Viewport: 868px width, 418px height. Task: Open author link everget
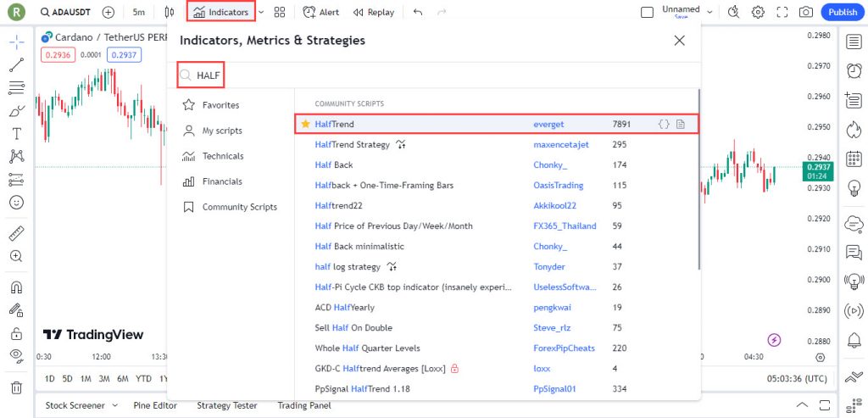[548, 124]
